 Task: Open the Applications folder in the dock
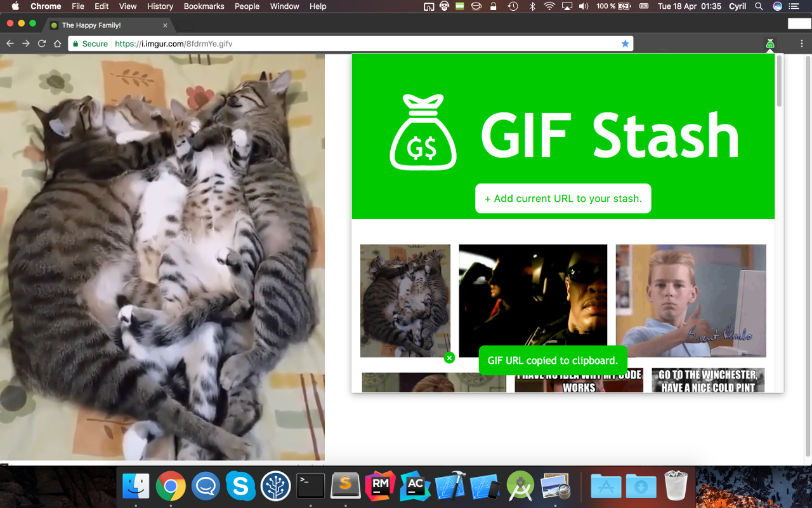click(x=606, y=486)
